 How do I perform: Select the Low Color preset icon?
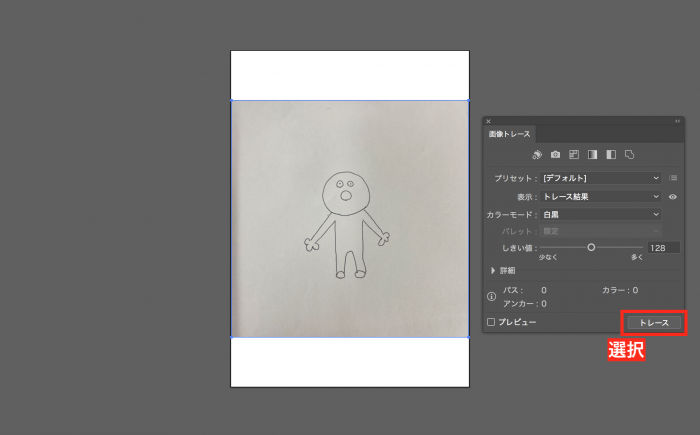click(x=574, y=155)
